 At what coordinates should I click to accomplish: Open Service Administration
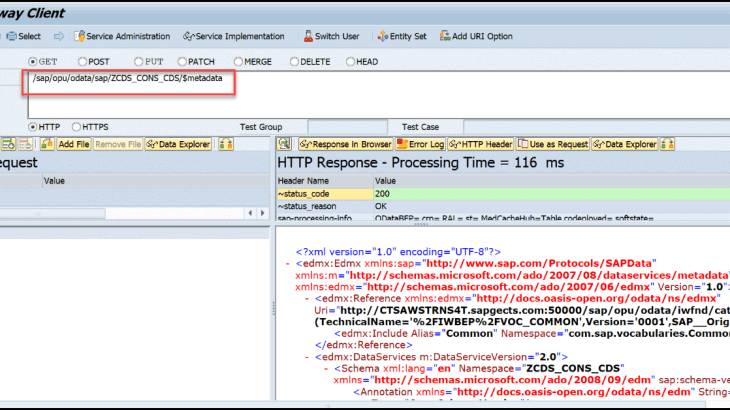coord(122,36)
